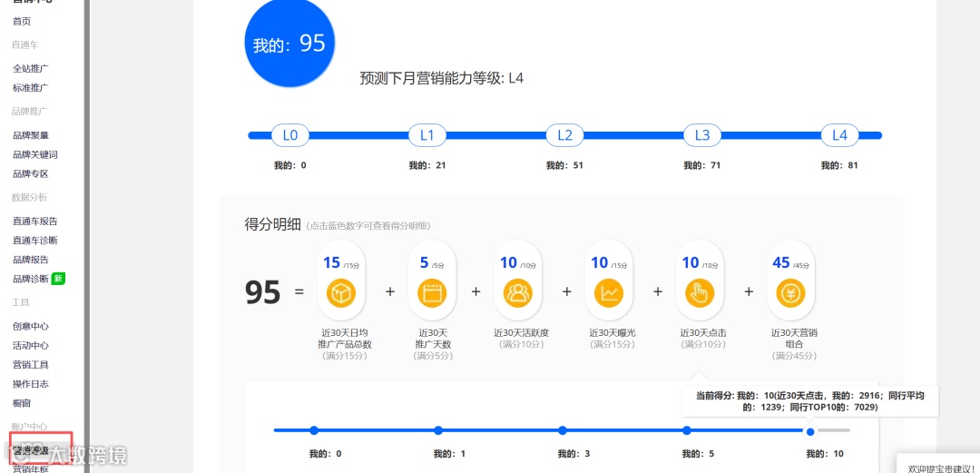Click the 得分明细 heading
980x473 pixels.
pyautogui.click(x=272, y=224)
